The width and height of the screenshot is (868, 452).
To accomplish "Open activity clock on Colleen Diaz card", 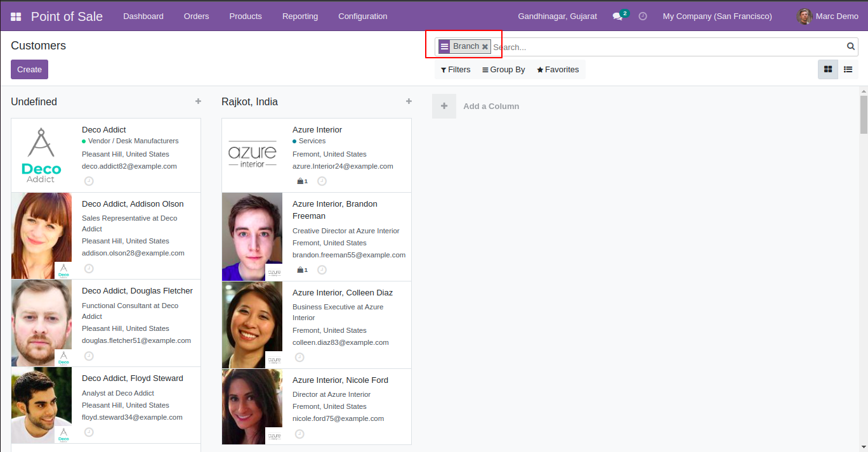I will coord(299,357).
